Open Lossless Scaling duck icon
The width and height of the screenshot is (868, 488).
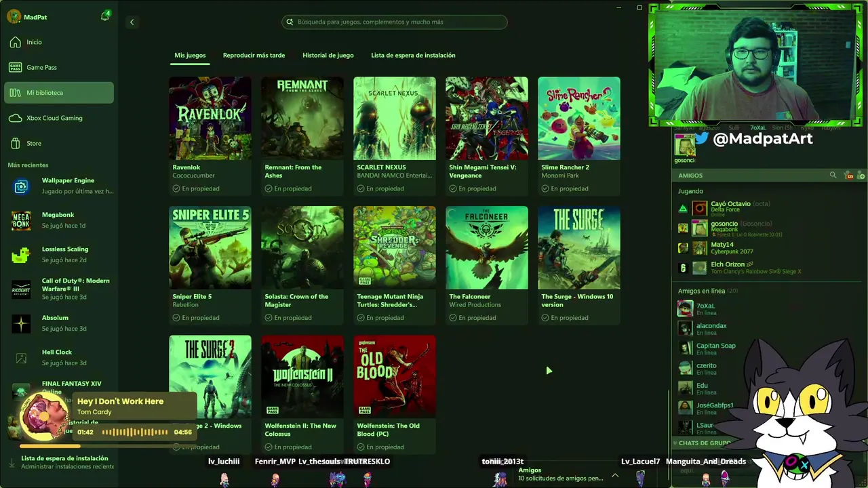[21, 255]
